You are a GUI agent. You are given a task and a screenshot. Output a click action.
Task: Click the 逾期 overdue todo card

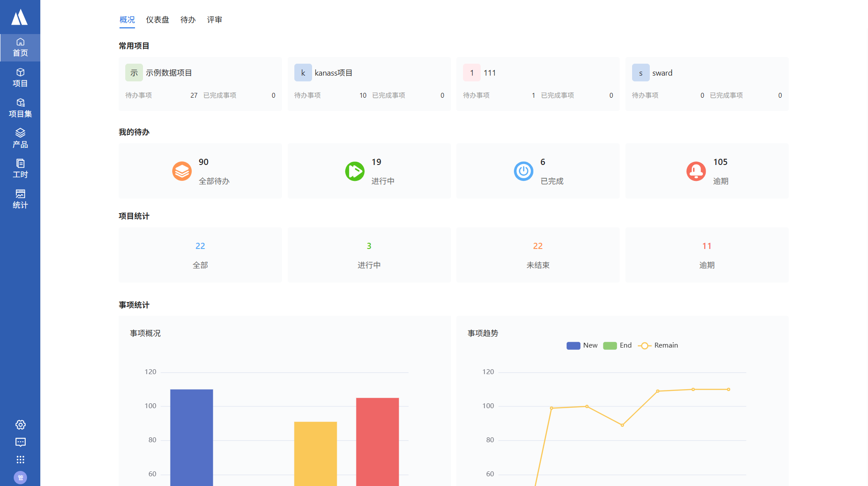coord(706,171)
